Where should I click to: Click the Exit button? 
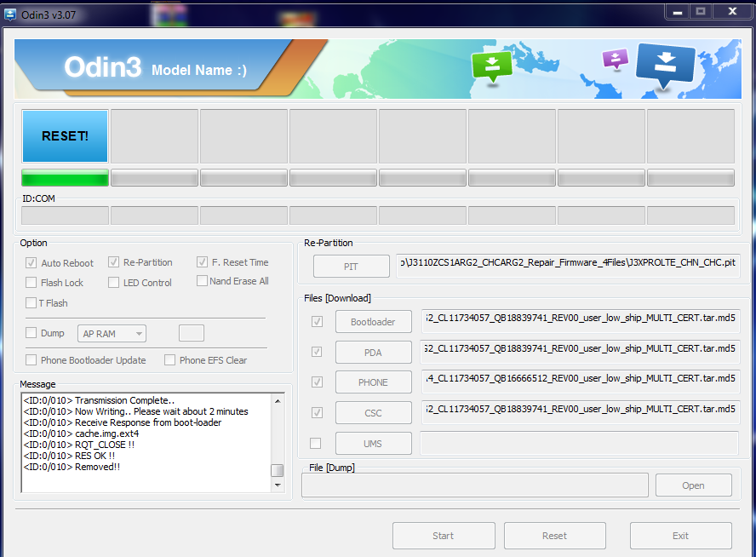pos(680,536)
